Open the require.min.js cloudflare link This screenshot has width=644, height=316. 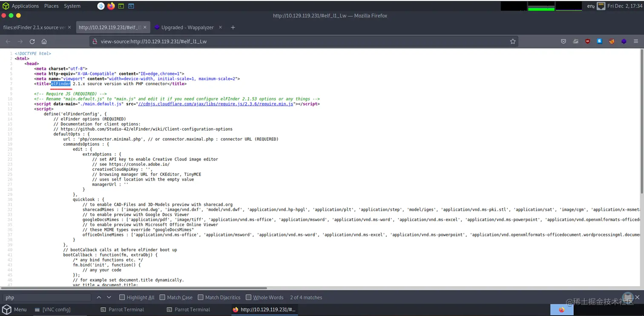click(215, 104)
